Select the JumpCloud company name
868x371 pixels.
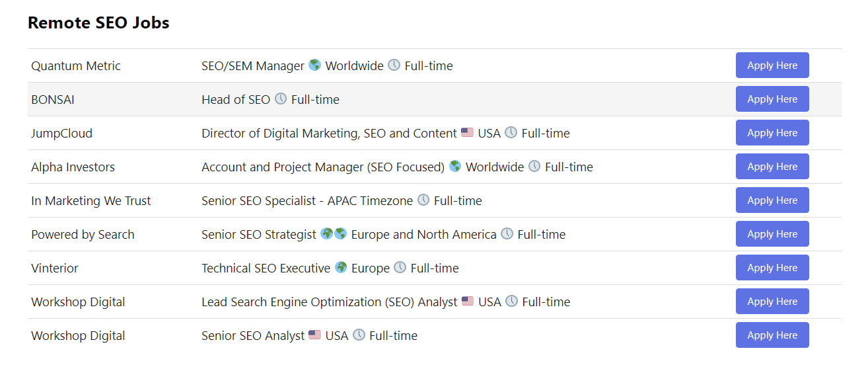[x=61, y=134]
